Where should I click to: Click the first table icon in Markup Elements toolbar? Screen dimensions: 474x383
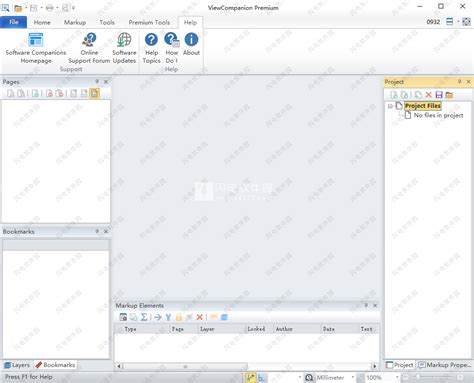(x=123, y=317)
